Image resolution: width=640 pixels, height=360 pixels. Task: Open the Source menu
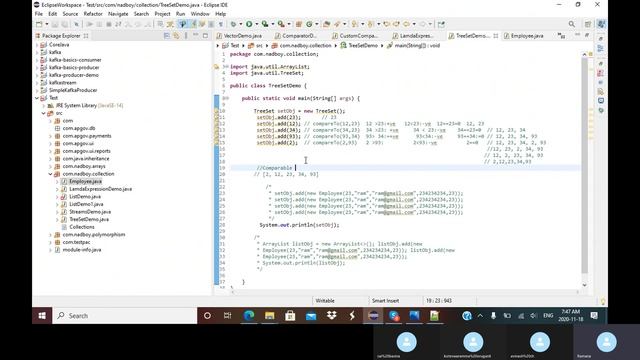click(70, 14)
